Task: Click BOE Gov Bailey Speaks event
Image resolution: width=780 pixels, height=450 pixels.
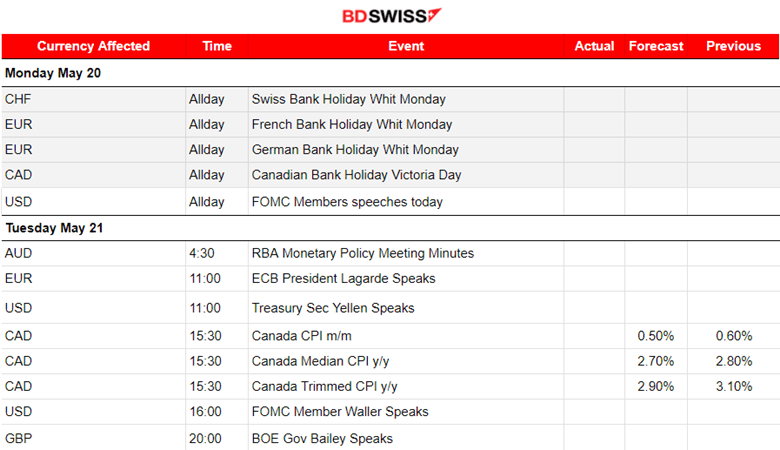Action: tap(322, 438)
